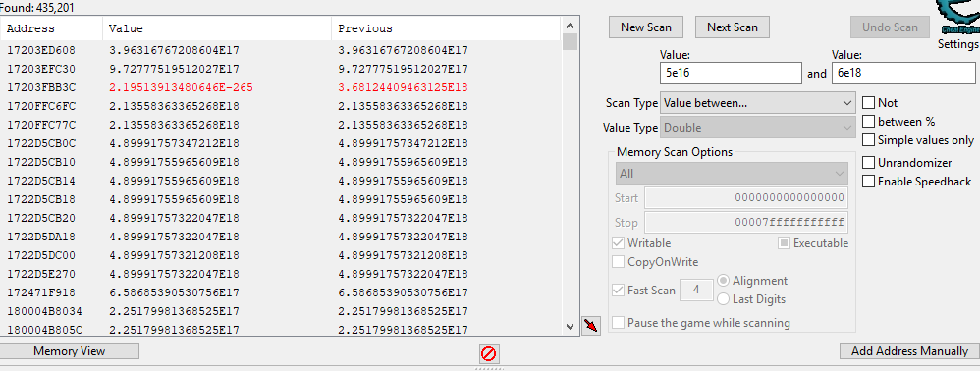The width and height of the screenshot is (980, 371).
Task: Click the Value column header
Action: point(217,28)
